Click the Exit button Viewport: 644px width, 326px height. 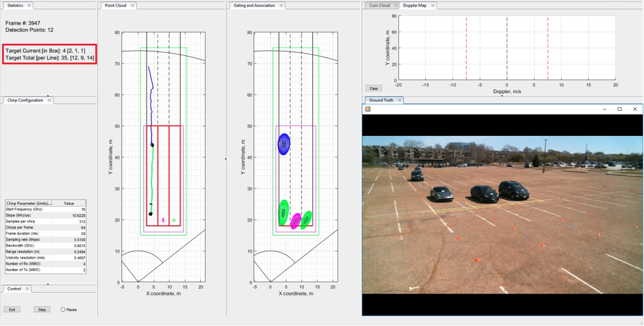tap(11, 310)
